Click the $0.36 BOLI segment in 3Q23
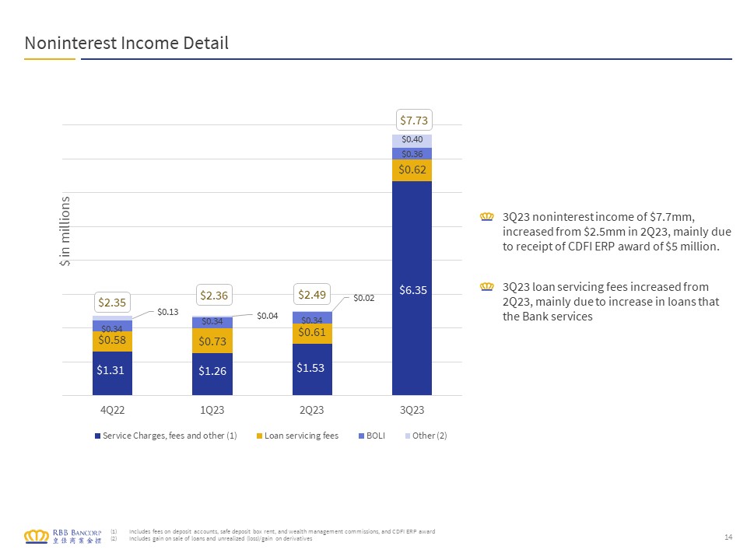The height and width of the screenshot is (560, 747). click(412, 154)
